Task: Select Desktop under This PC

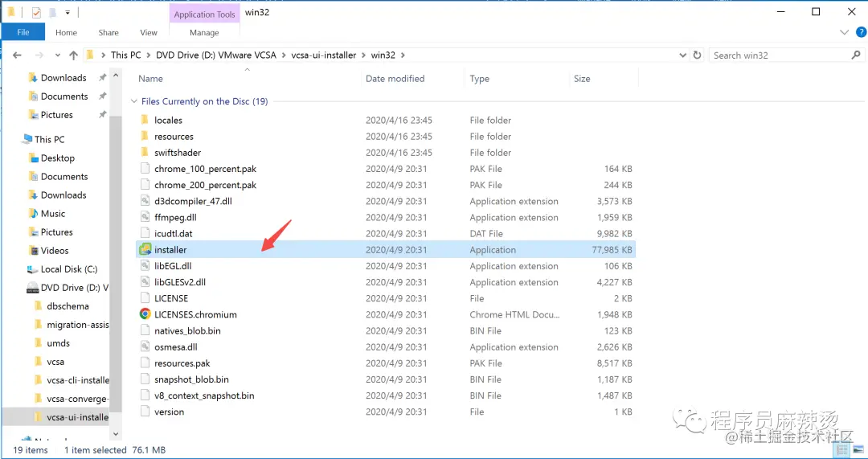Action: click(x=51, y=158)
